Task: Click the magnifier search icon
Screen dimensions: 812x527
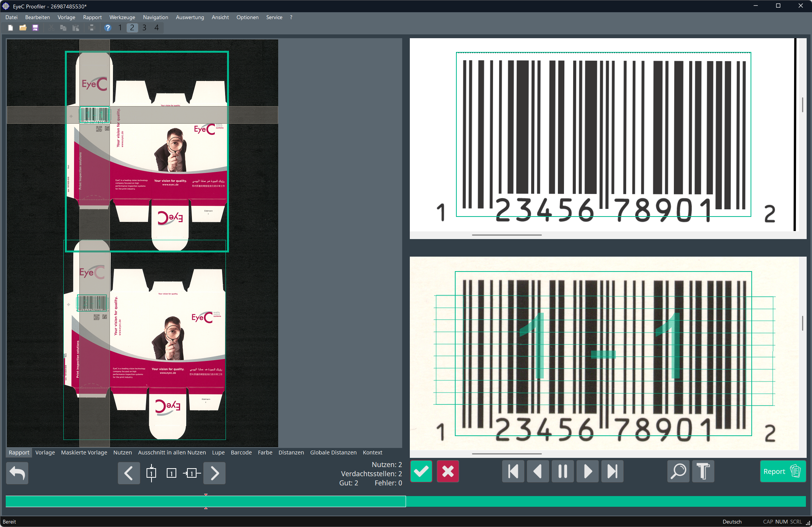Action: [x=678, y=472]
